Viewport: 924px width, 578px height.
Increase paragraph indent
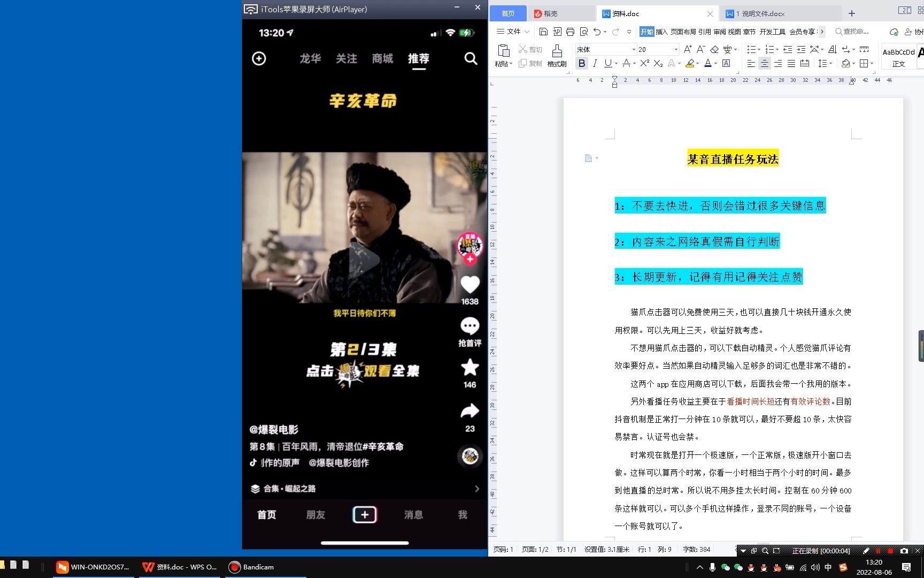801,49
